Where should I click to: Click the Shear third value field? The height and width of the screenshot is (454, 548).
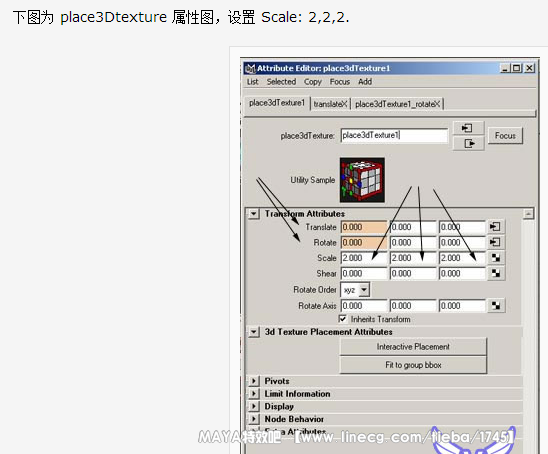[462, 273]
